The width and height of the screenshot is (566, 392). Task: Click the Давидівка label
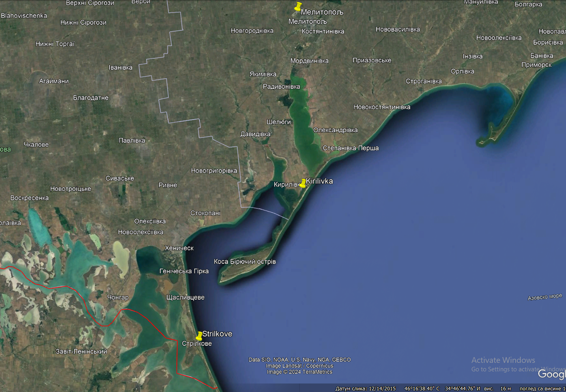pos(255,134)
